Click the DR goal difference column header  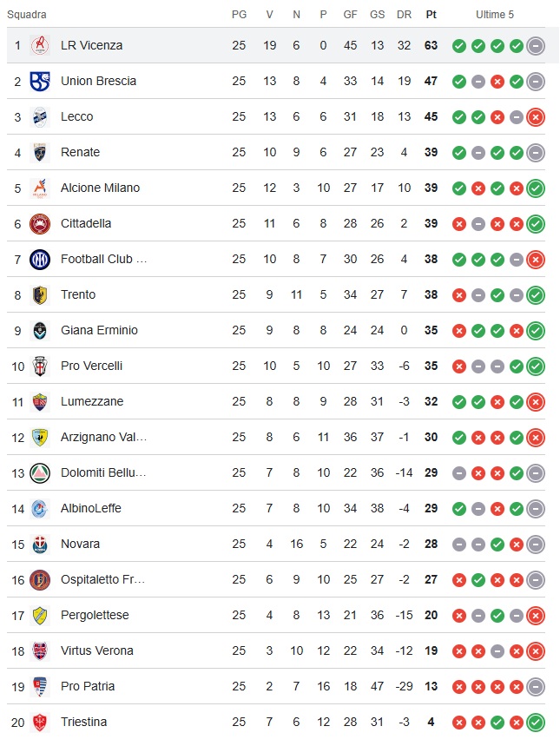[404, 15]
